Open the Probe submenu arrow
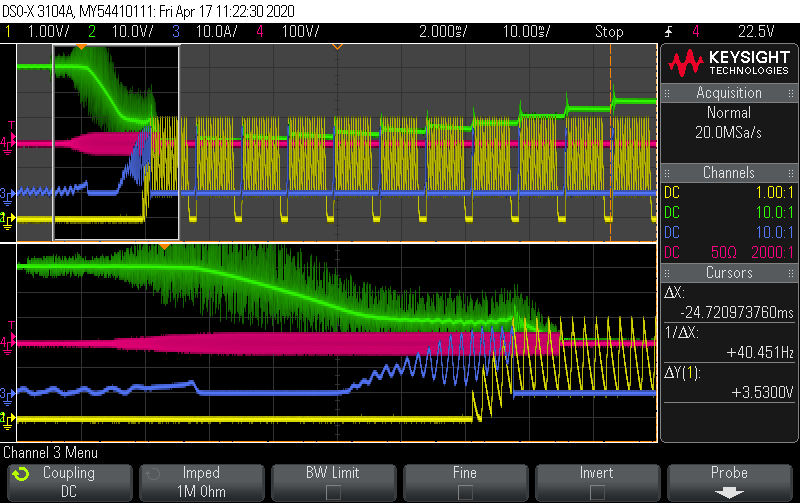The image size is (800, 503). 729,493
